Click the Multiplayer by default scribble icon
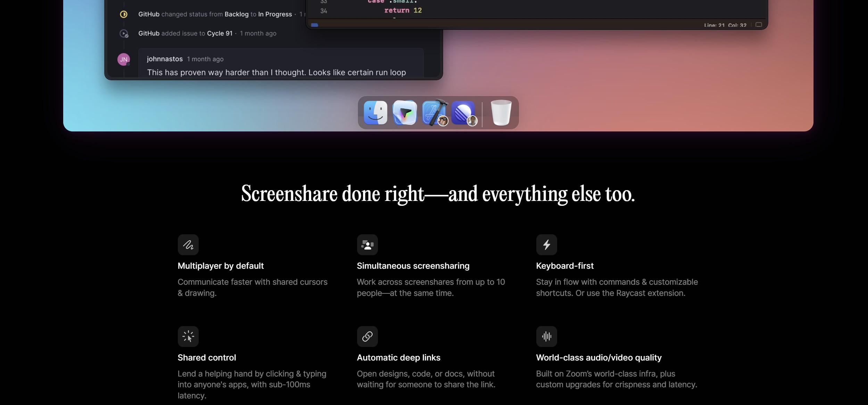The image size is (868, 405). pyautogui.click(x=188, y=245)
